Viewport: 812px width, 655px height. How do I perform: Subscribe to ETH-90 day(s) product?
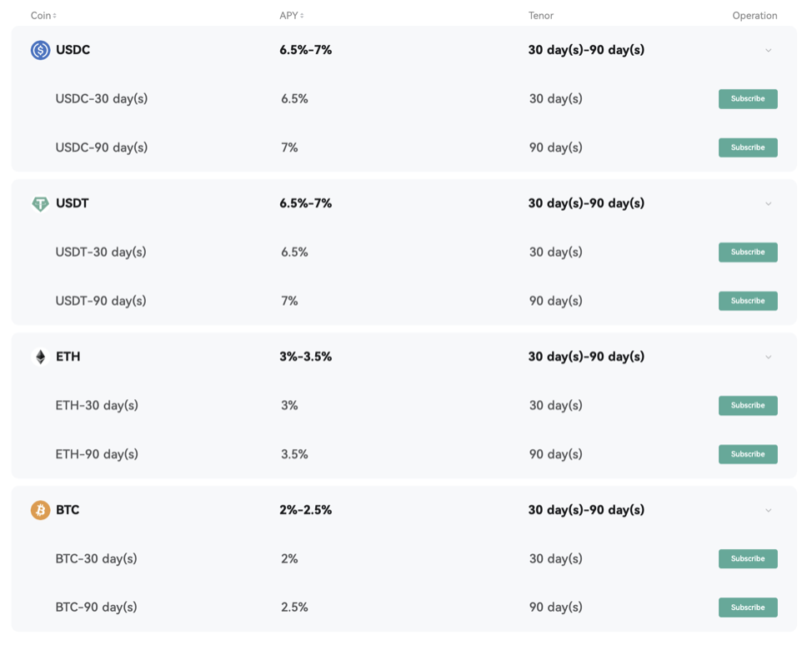pyautogui.click(x=748, y=454)
